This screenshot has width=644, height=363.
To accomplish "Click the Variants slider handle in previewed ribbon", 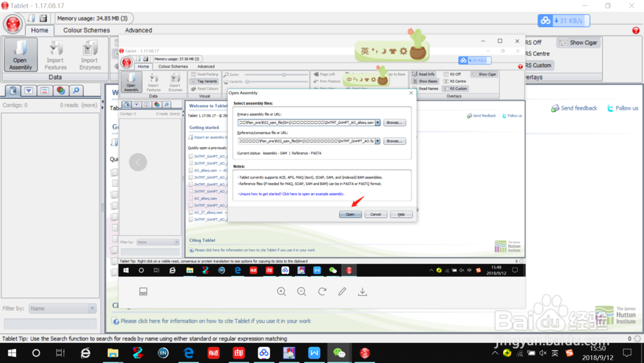I will [x=247, y=82].
